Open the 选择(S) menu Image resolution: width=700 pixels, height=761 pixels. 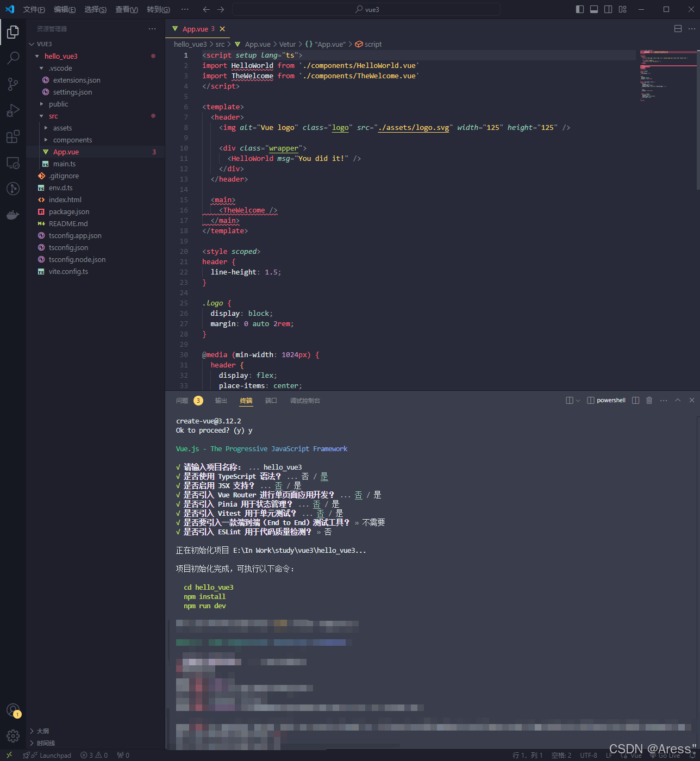click(x=96, y=9)
